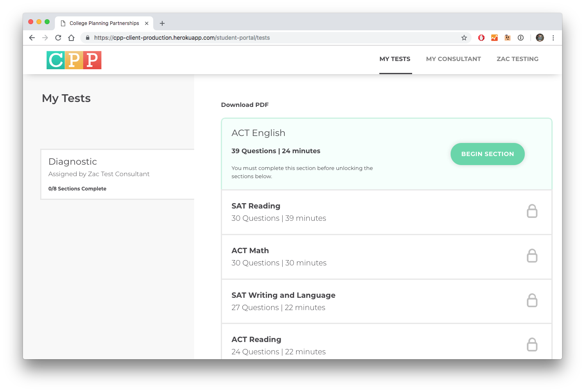Click the orange analytics extension icon
This screenshot has width=585, height=392.
(494, 38)
